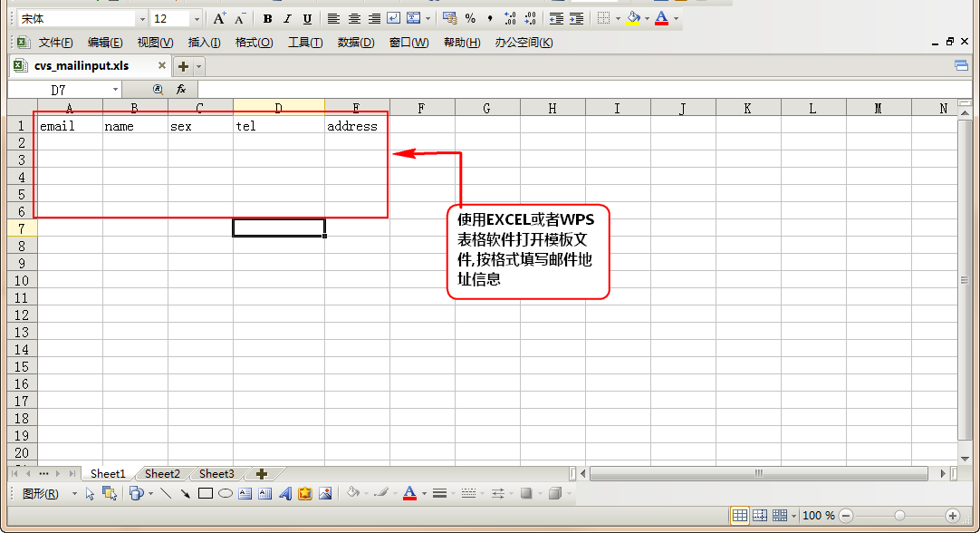This screenshot has height=533, width=980.
Task: Click the zoom in plus button
Action: (x=952, y=516)
